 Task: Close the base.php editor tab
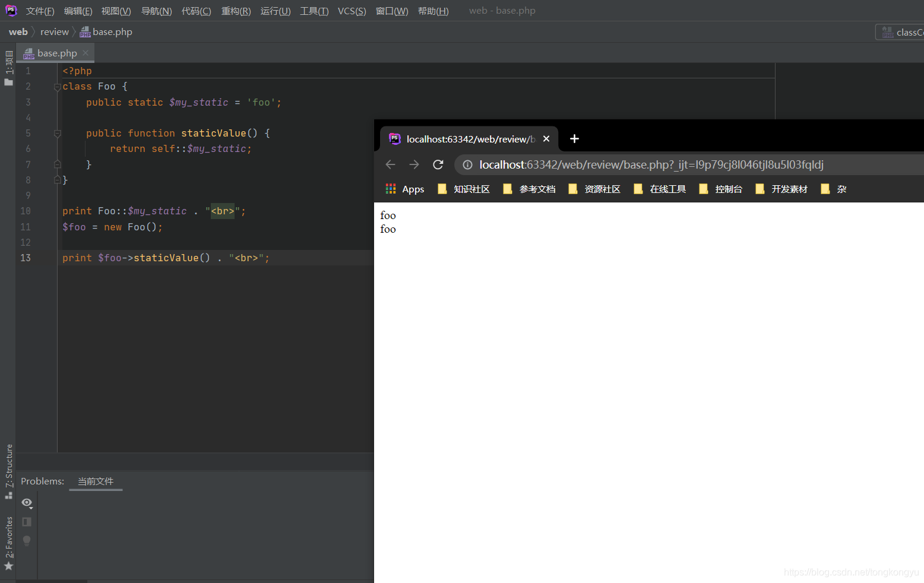86,53
